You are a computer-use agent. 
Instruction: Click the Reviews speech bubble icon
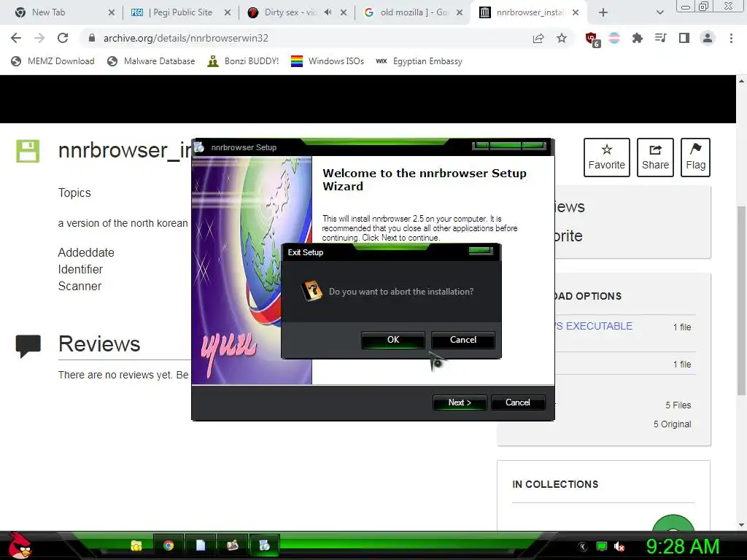28,346
